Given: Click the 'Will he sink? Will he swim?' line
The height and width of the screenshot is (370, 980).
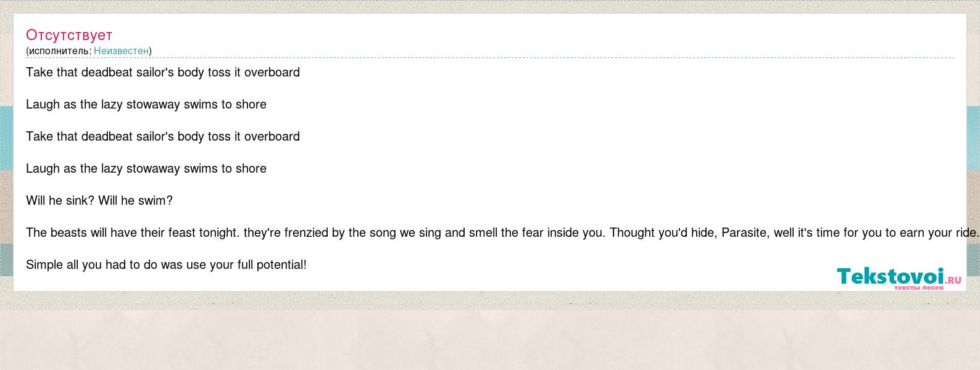Looking at the screenshot, I should tap(99, 200).
